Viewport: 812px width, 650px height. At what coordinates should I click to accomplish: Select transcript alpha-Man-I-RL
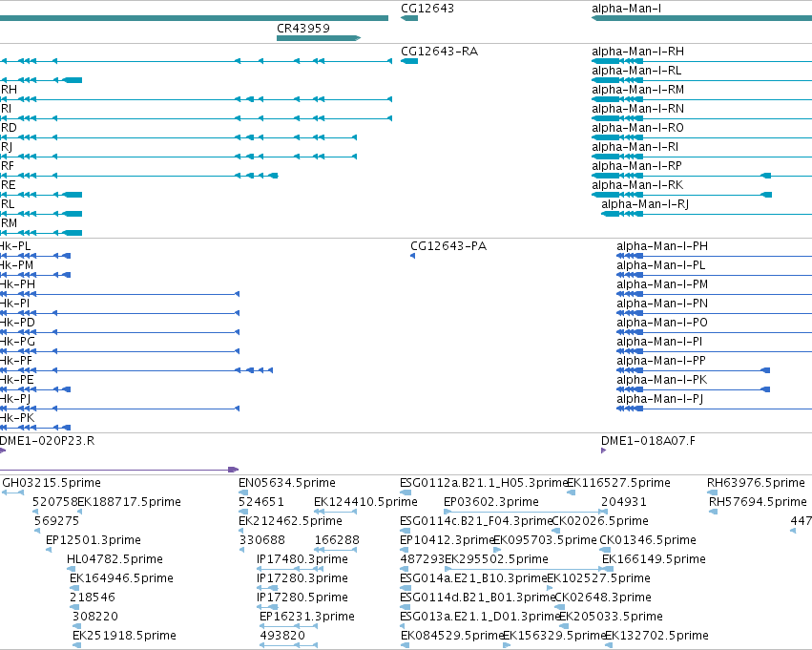coord(636,71)
